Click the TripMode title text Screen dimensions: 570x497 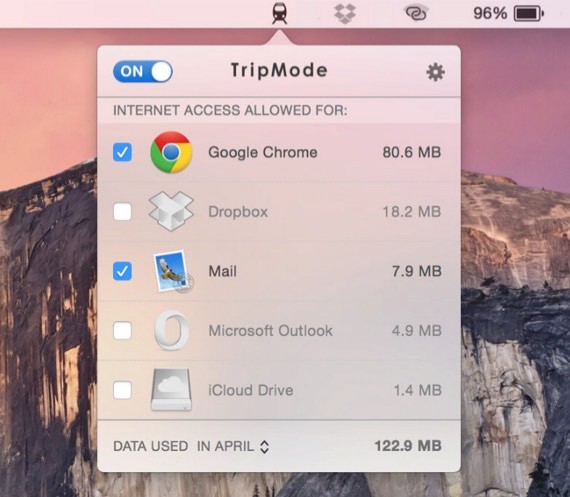[x=279, y=71]
